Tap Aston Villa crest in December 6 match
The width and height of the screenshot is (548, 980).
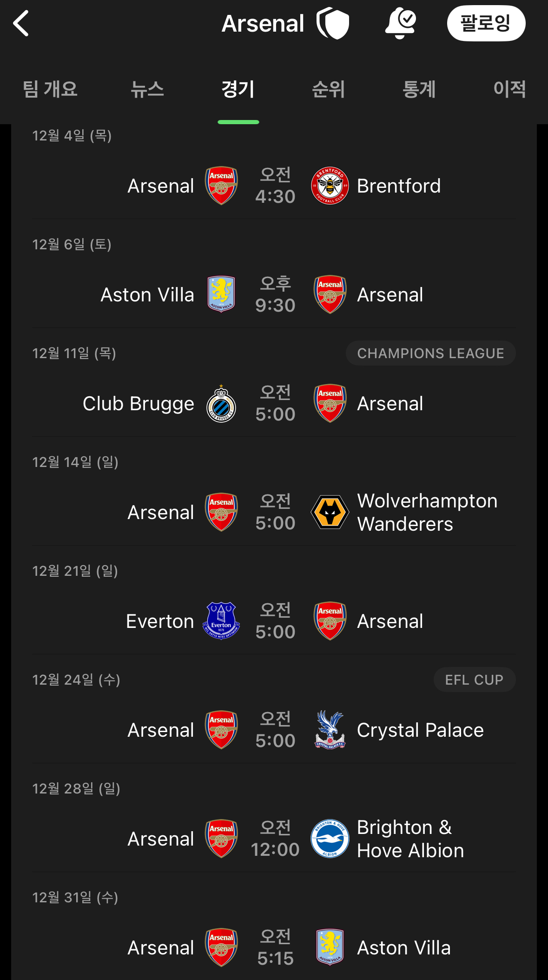coord(221,294)
